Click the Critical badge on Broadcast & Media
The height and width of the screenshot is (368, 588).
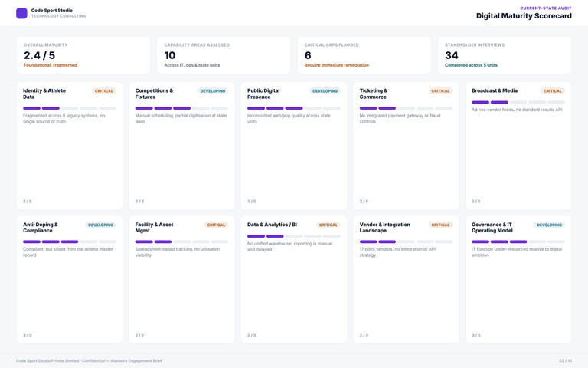[x=552, y=91]
